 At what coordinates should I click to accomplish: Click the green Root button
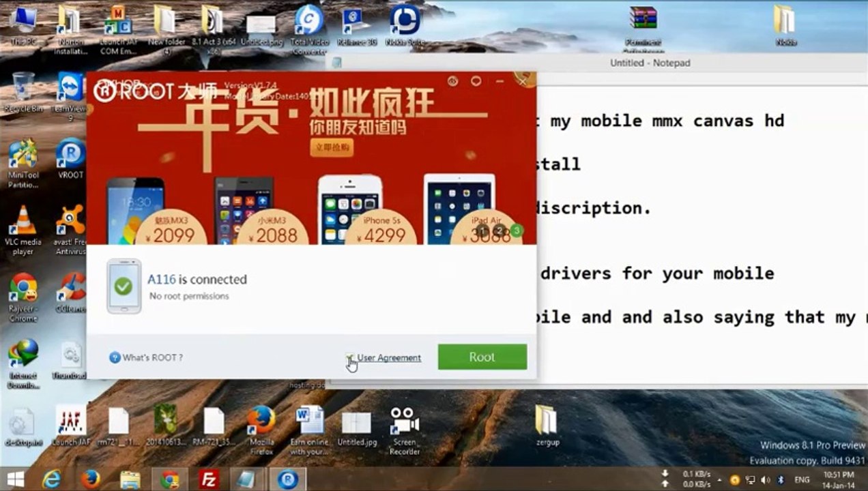(x=482, y=357)
